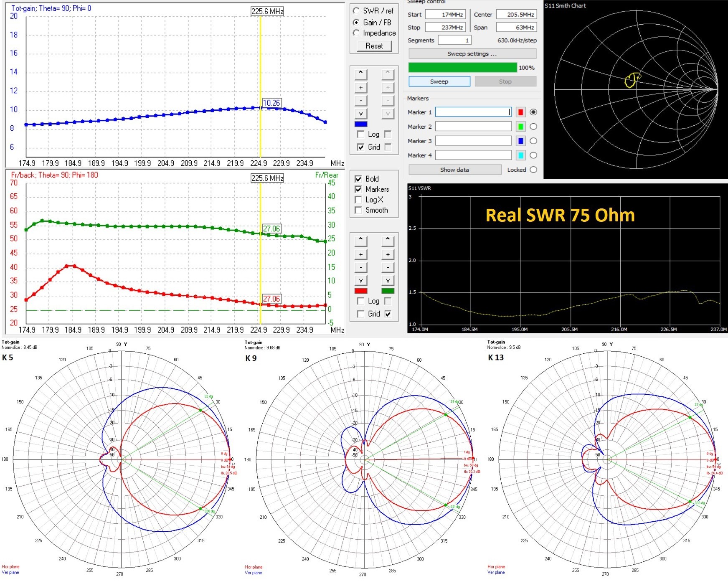728x581 pixels.
Task: Click the minus button in the column above the red swatch
Action: click(x=361, y=267)
